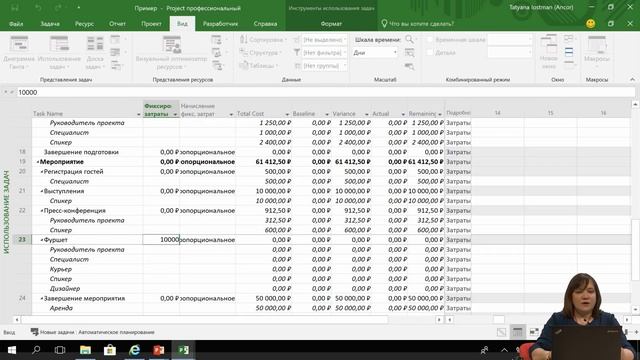Open the Baseline column filter arrow
The width and height of the screenshot is (640, 360).
(327, 114)
